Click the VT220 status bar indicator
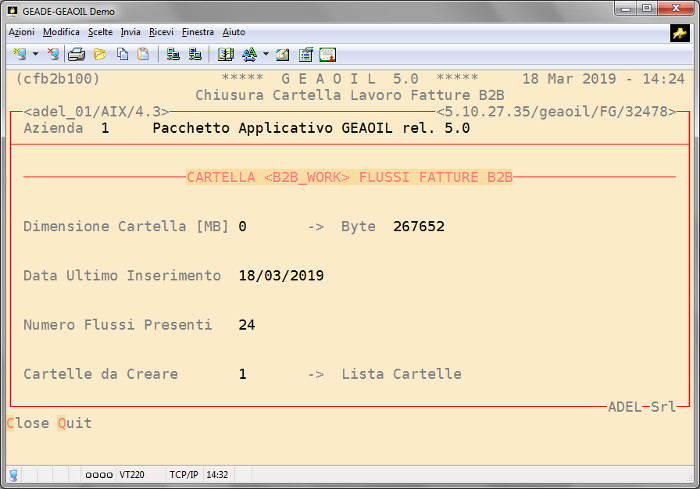 [132, 475]
